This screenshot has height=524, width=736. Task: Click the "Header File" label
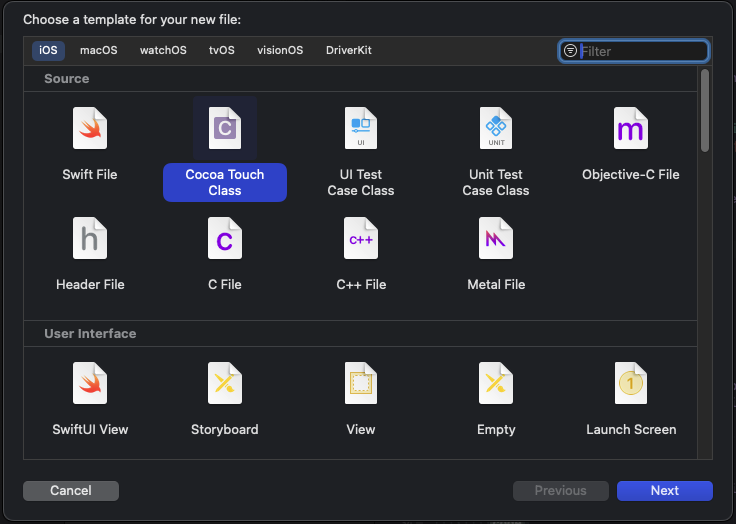(x=90, y=285)
